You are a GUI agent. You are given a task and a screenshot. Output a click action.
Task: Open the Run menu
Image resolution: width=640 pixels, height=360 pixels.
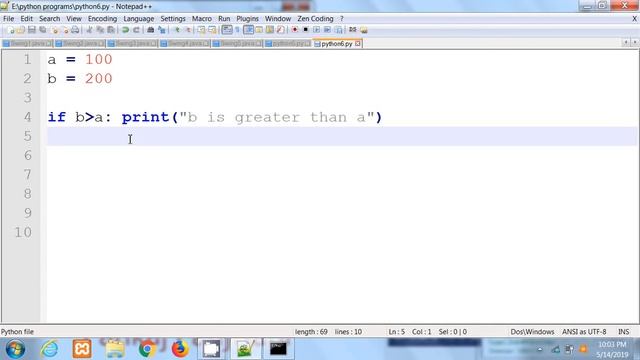click(x=224, y=19)
